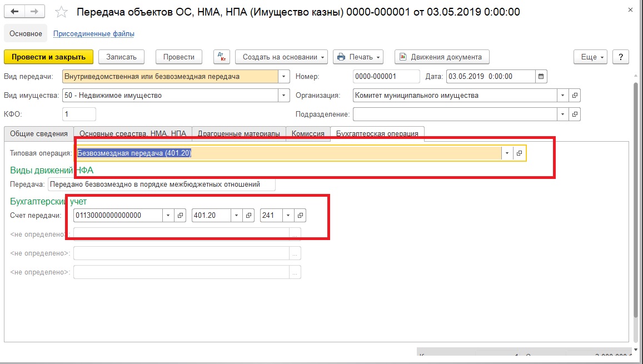Click the forward navigation arrow
643x364 pixels.
(x=34, y=12)
